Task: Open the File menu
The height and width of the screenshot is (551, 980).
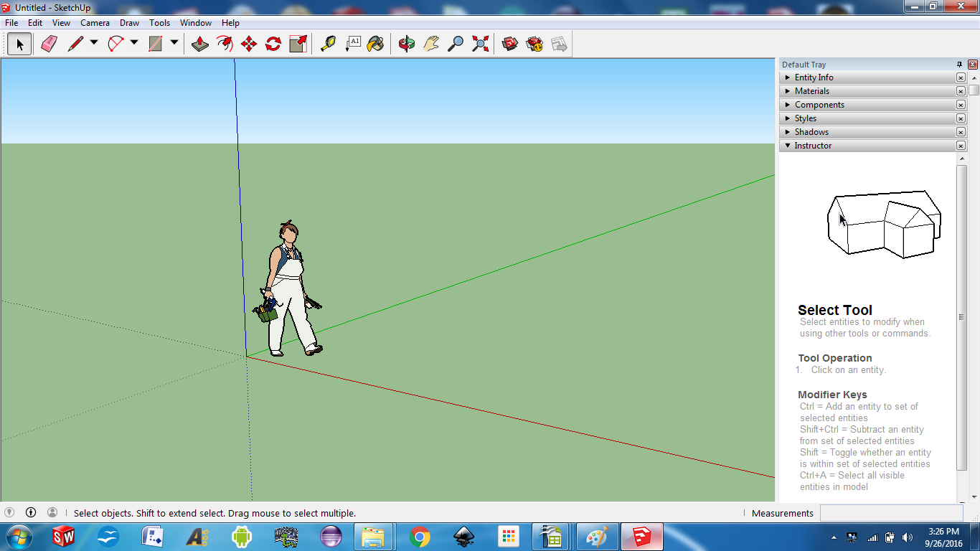Action: click(x=11, y=23)
